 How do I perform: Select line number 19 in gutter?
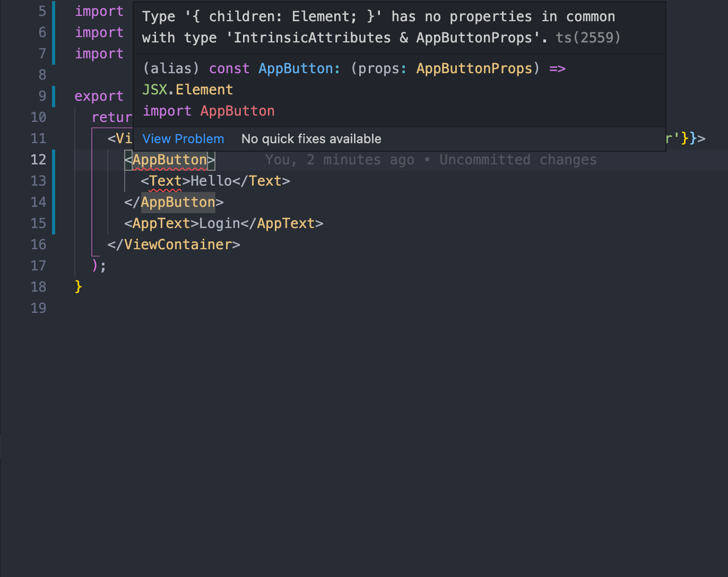(39, 308)
